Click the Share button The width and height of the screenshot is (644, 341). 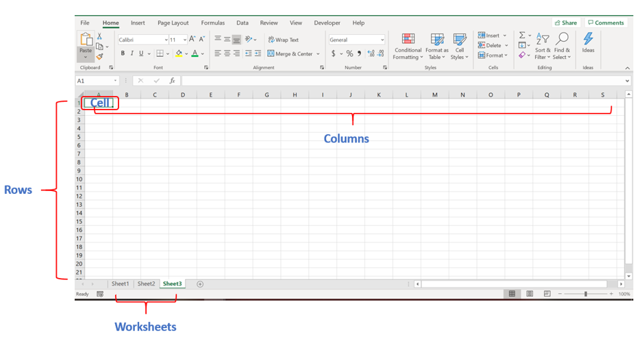click(566, 23)
